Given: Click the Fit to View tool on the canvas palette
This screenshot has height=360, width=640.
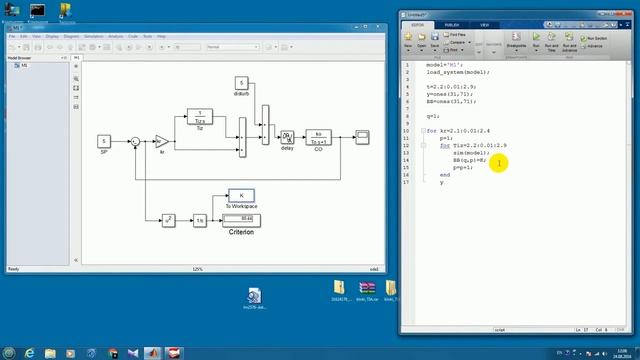Looking at the screenshot, I should click(x=76, y=88).
